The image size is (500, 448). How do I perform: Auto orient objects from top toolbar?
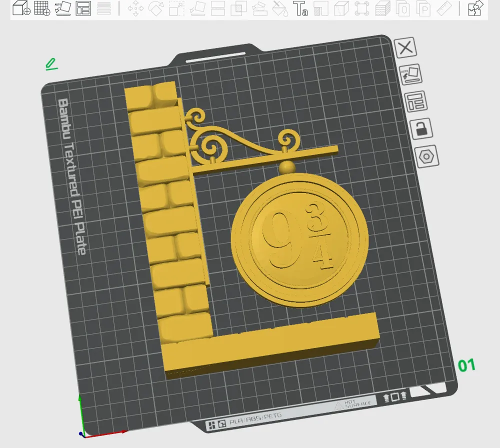63,8
